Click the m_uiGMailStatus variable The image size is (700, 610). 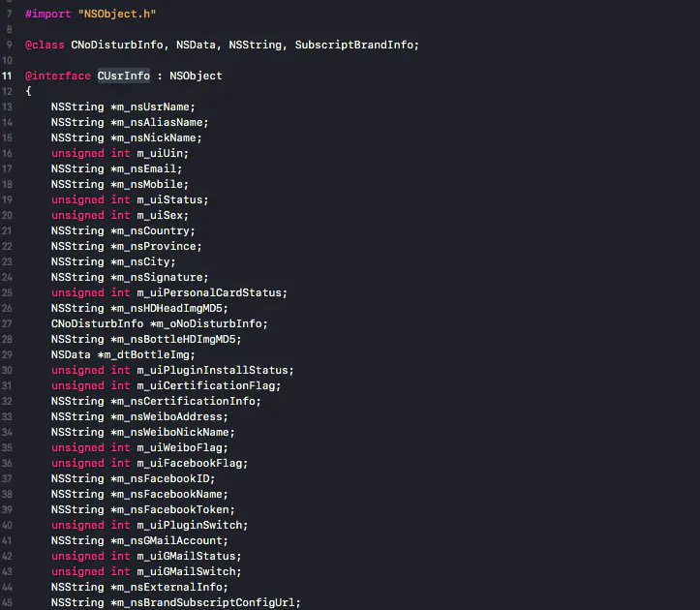pyautogui.click(x=187, y=556)
